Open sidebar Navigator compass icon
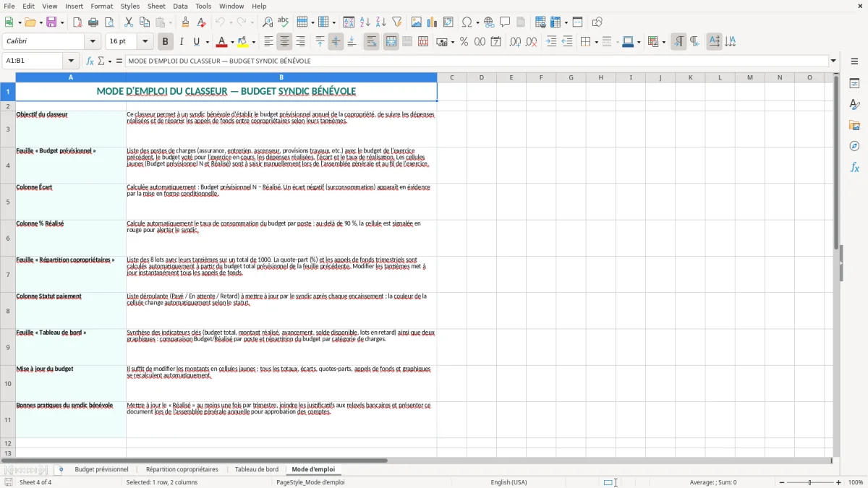 pyautogui.click(x=854, y=146)
